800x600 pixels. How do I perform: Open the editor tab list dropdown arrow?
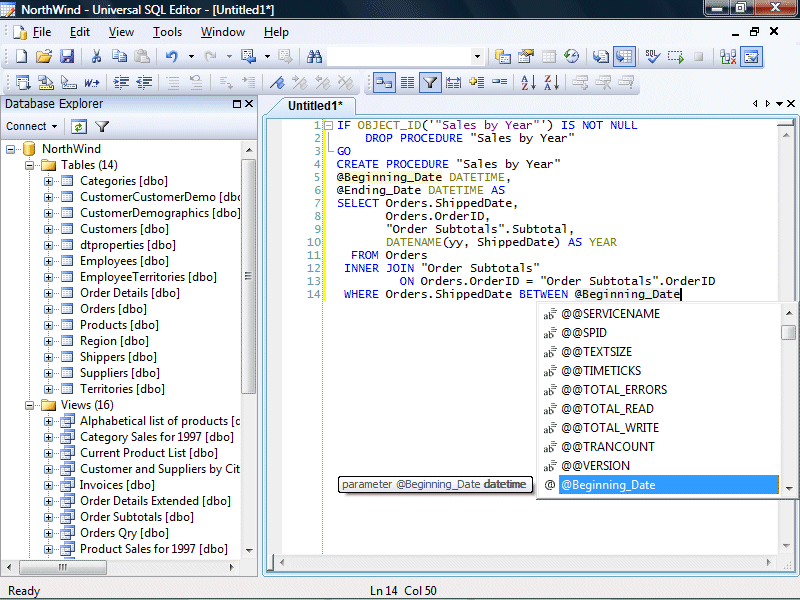pyautogui.click(x=780, y=104)
